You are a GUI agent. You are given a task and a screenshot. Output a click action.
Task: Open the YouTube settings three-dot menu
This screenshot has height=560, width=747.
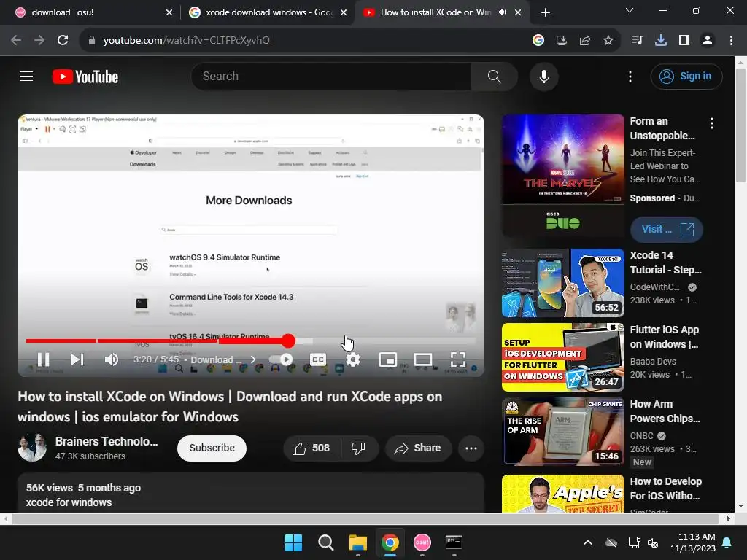pyautogui.click(x=630, y=76)
